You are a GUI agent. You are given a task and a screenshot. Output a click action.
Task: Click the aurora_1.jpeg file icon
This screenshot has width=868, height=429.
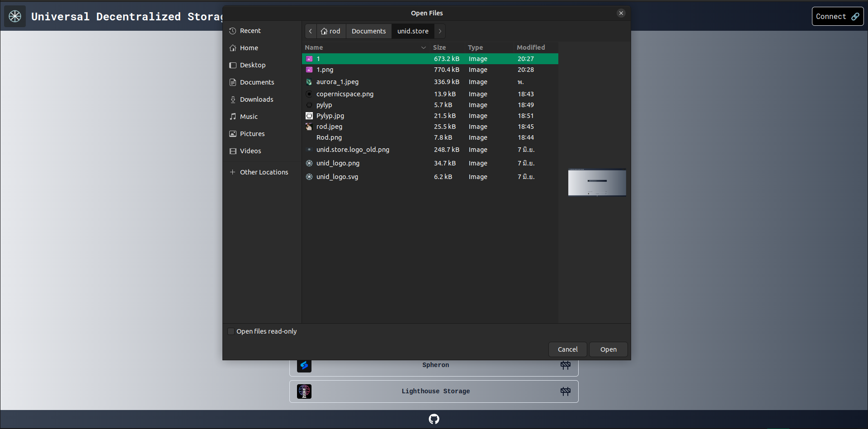point(309,82)
